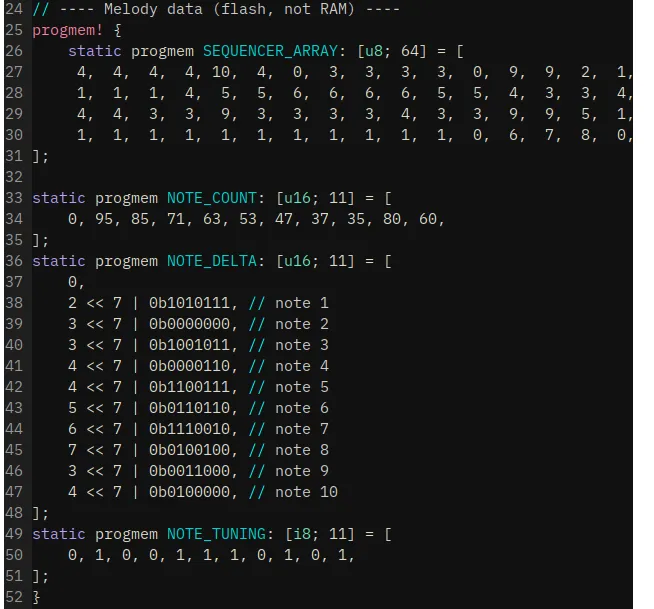654x609 pixels.
Task: Click the binary literal 0b0100000
Action: pos(189,492)
